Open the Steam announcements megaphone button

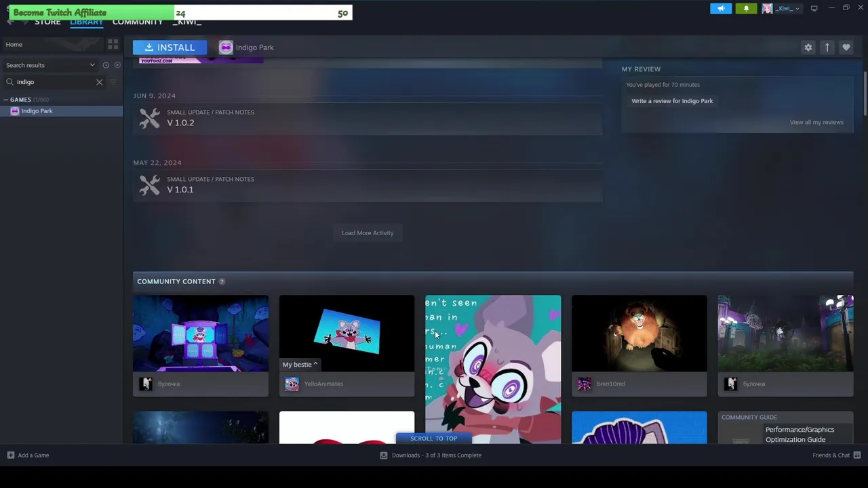(x=721, y=8)
